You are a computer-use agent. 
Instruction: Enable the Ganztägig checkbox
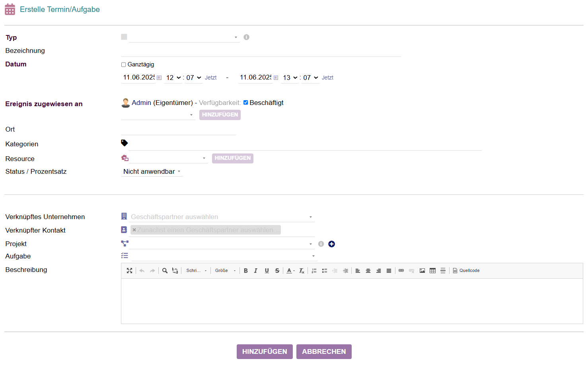124,65
